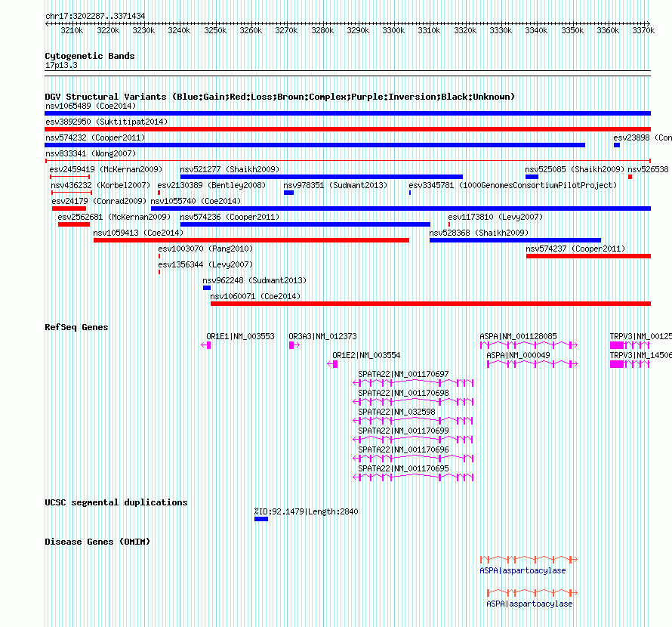Click the SPATA22|NM_032598 transcript
The image size is (672, 627).
coord(413,420)
